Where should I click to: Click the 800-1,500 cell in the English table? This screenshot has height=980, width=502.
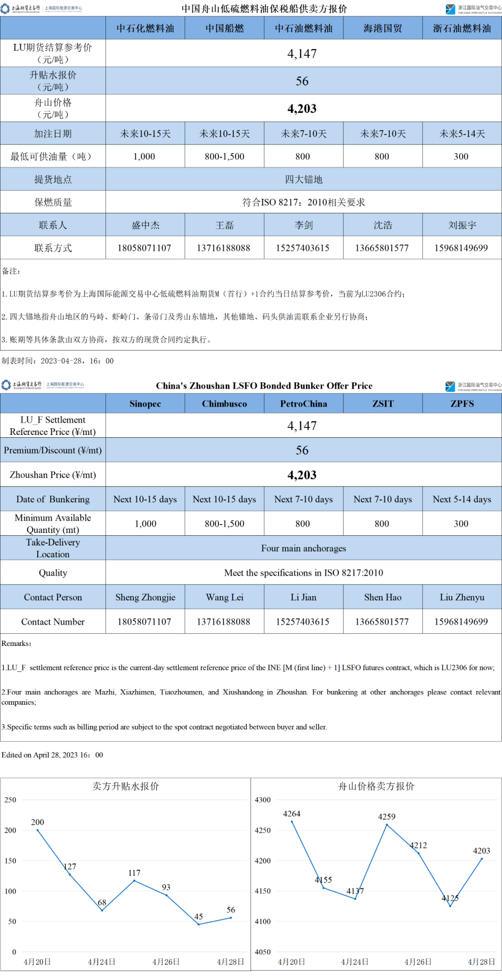point(225,524)
